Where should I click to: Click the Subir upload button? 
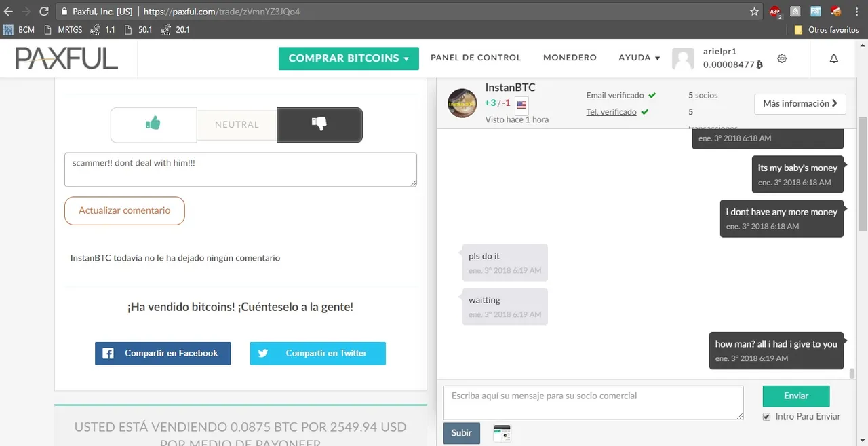point(462,433)
